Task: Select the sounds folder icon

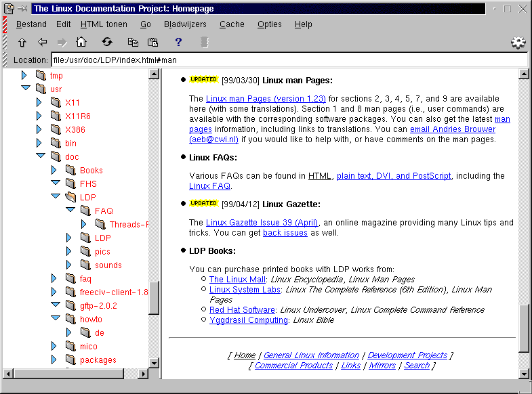Action: (85, 265)
